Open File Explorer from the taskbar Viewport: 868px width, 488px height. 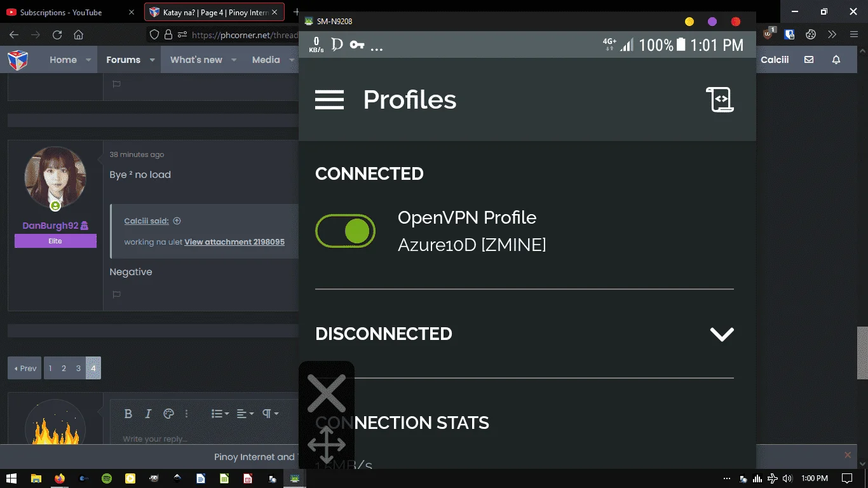(x=36, y=478)
